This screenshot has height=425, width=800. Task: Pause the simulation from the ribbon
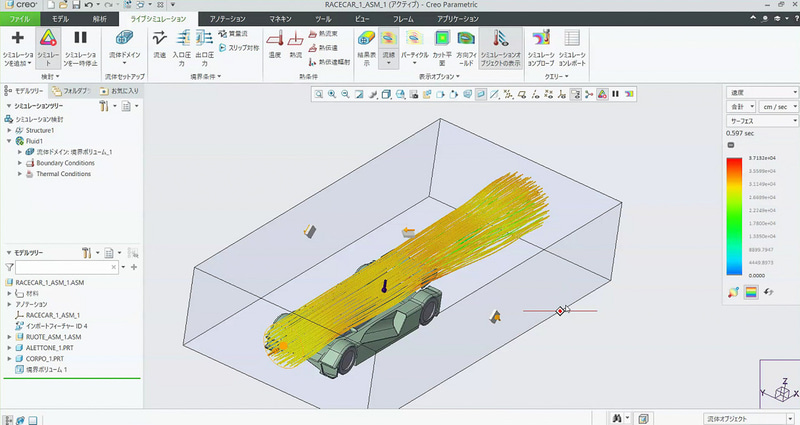point(80,47)
